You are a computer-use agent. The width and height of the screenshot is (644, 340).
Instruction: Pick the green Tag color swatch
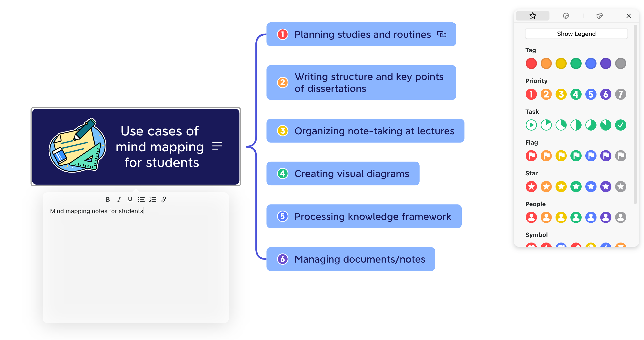click(576, 63)
